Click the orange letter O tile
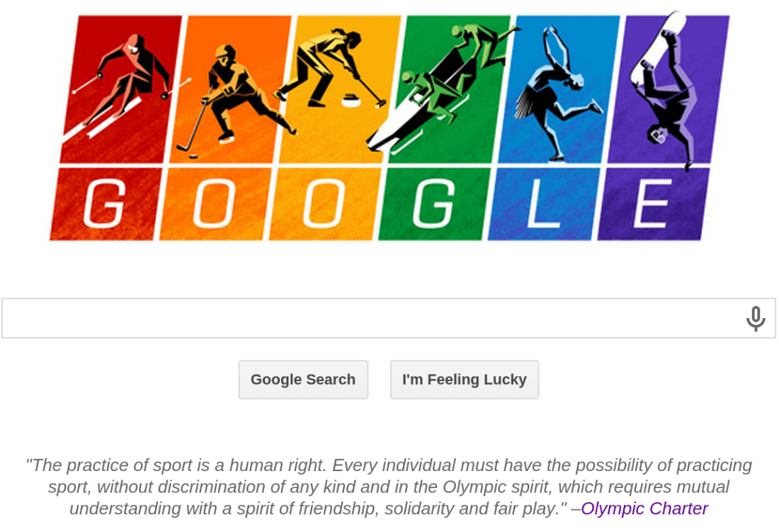This screenshot has width=779, height=532. point(214,204)
